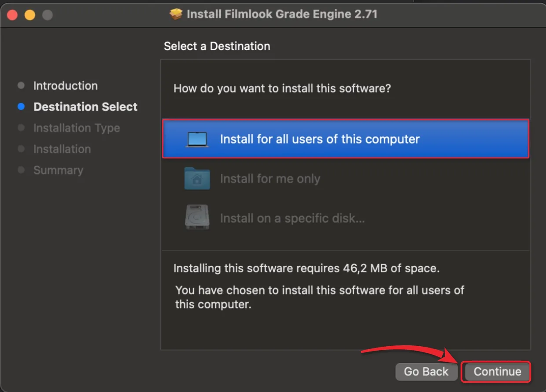Click the Go Back button
The height and width of the screenshot is (392, 546).
(x=426, y=372)
